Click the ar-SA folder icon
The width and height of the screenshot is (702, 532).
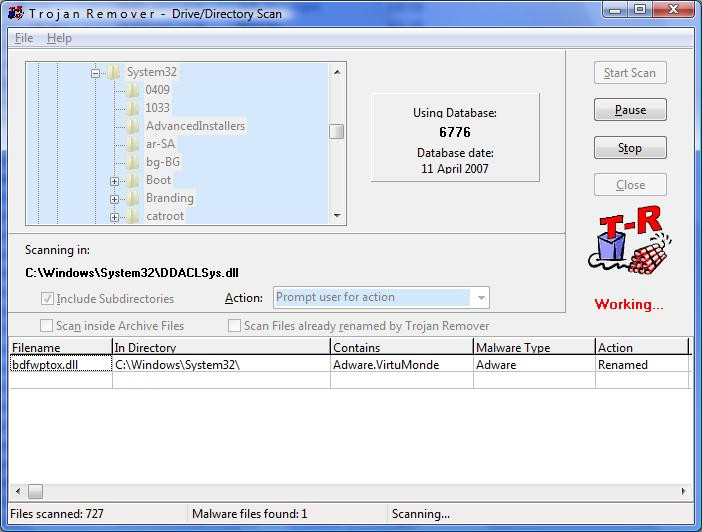132,144
